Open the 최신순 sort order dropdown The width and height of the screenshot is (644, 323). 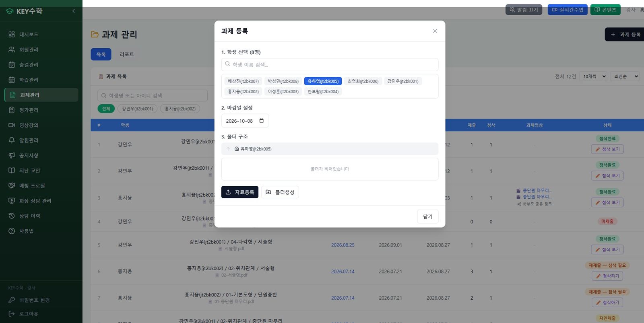pyautogui.click(x=625, y=76)
